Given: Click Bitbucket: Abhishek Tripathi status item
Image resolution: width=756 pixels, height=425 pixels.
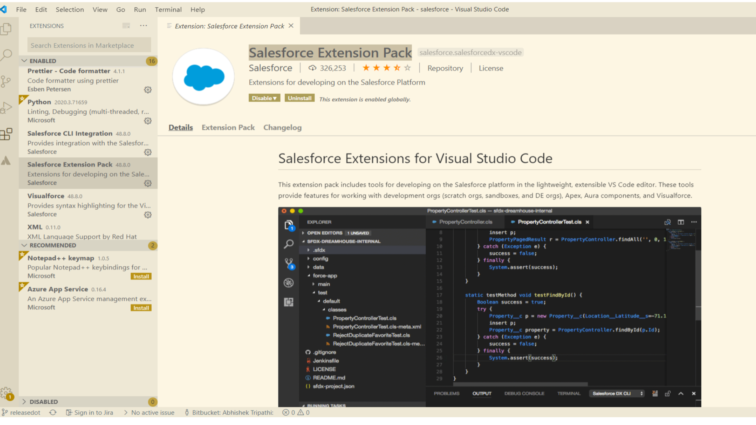Looking at the screenshot, I should coord(229,412).
